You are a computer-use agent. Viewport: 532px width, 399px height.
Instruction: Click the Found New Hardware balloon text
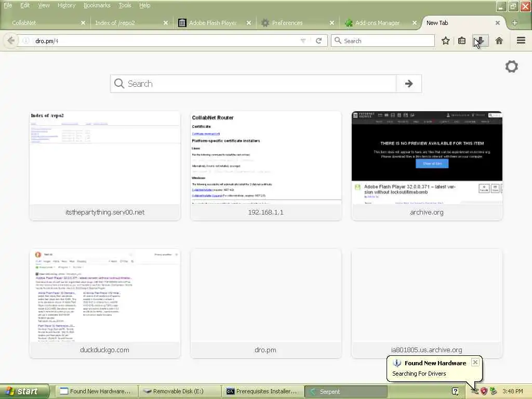pyautogui.click(x=419, y=374)
